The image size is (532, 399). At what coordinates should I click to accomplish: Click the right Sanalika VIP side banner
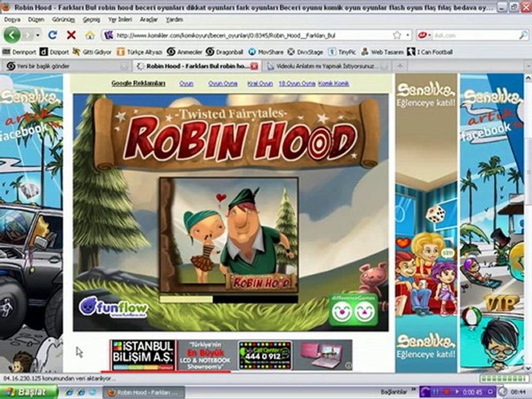pyautogui.click(x=492, y=223)
